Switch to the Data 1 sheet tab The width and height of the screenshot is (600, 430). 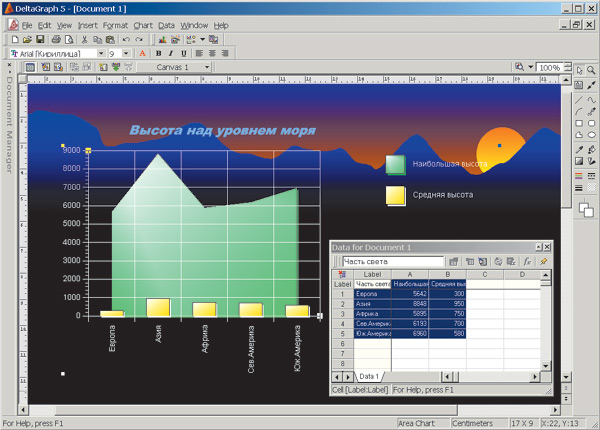coord(369,374)
